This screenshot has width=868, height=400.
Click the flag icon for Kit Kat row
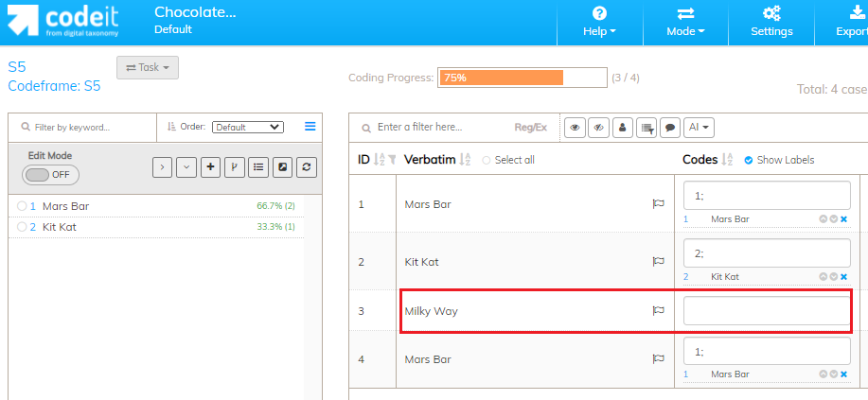click(x=658, y=261)
